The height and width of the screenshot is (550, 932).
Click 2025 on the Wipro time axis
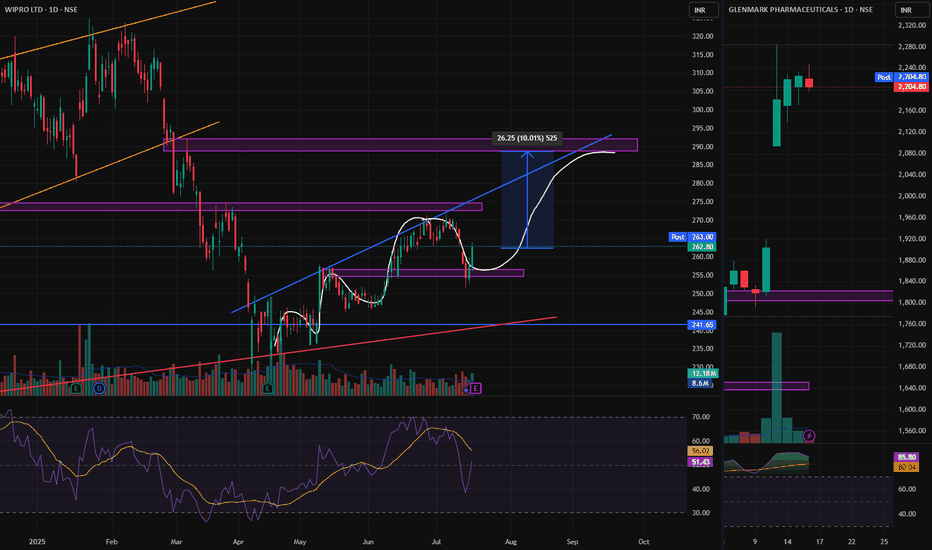click(37, 542)
